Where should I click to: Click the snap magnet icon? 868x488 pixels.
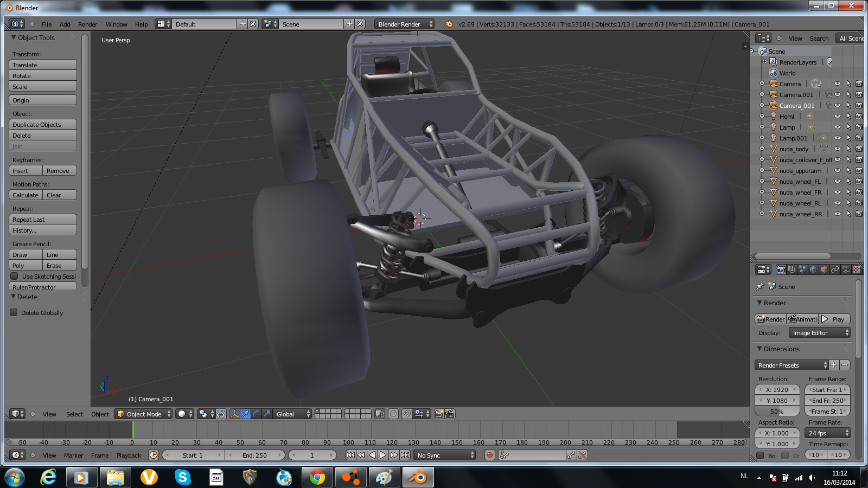coord(406,414)
